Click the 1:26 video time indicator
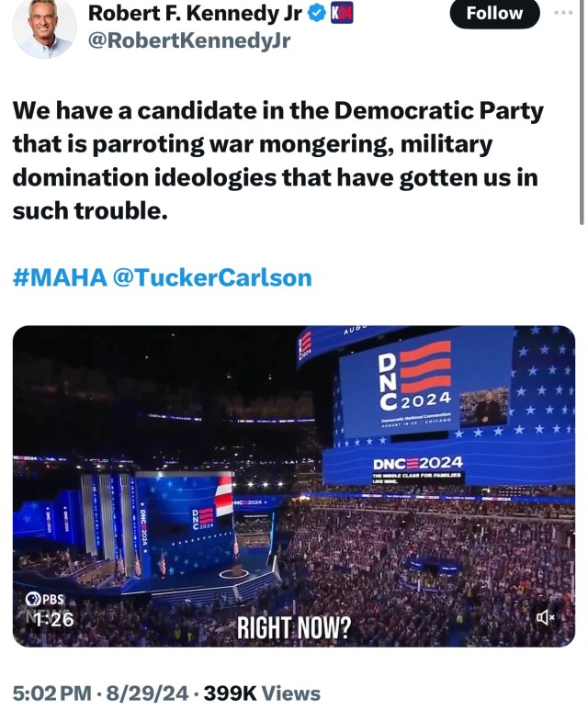The height and width of the screenshot is (710, 588). click(x=53, y=620)
